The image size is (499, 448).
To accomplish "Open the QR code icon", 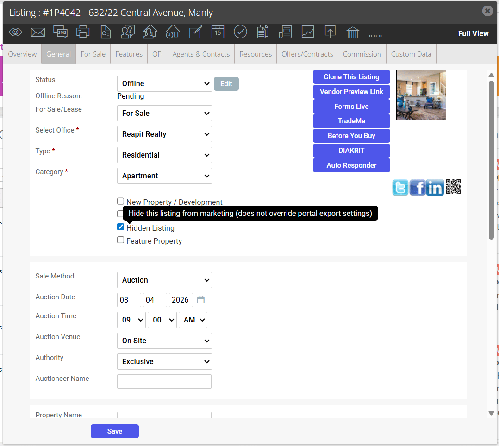I will [x=453, y=187].
